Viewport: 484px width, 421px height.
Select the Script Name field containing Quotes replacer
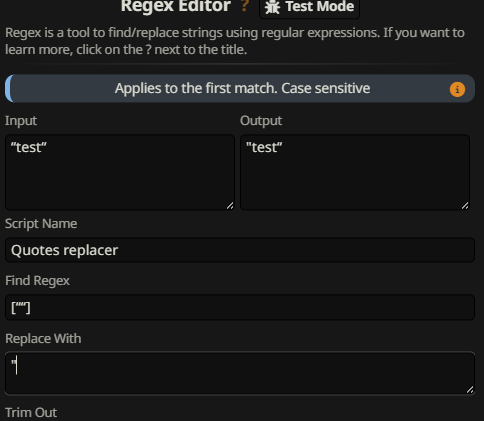(x=240, y=250)
